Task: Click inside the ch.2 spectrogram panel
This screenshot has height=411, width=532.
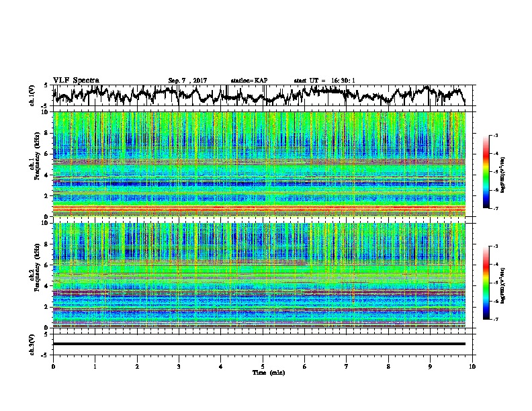Action: point(259,275)
